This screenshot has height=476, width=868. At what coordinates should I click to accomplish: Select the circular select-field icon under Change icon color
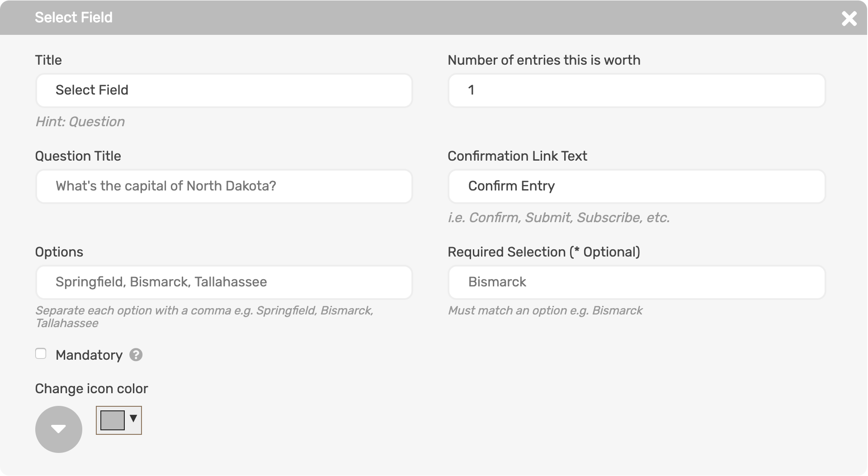58,429
